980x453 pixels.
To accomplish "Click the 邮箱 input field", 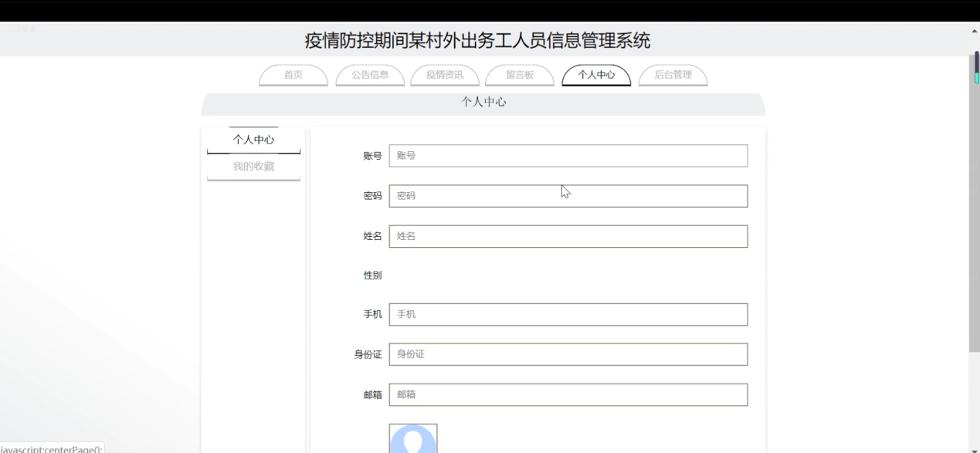I will pyautogui.click(x=568, y=394).
